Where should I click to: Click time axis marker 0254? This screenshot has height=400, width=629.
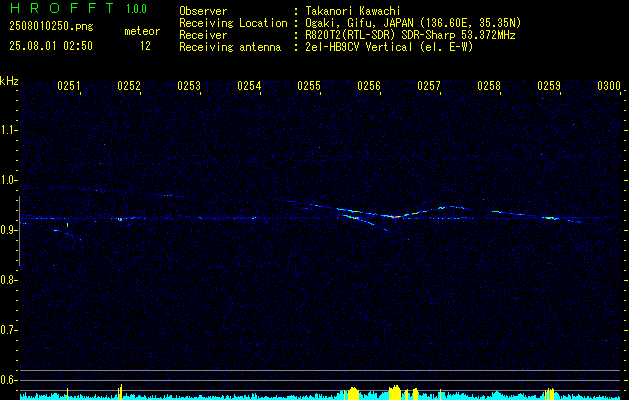pyautogui.click(x=249, y=86)
